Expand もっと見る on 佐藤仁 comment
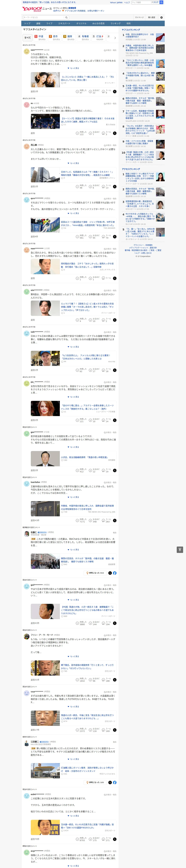186x868 pixels. coord(74,550)
